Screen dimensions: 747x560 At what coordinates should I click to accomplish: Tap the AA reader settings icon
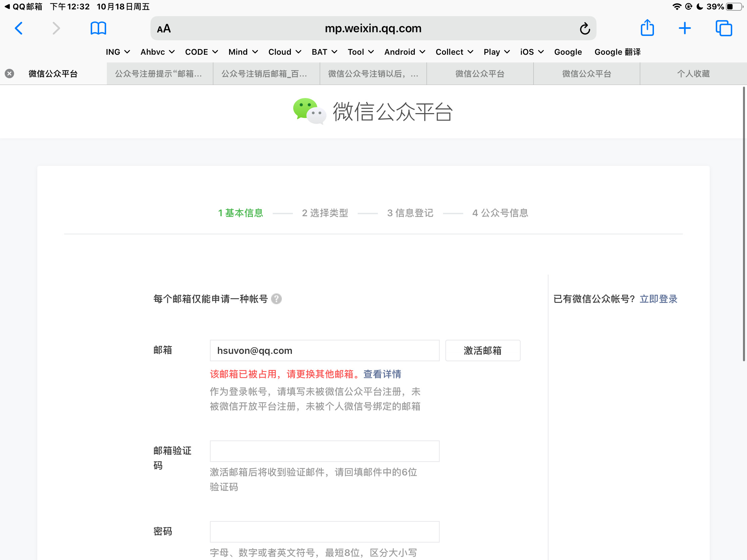(164, 29)
